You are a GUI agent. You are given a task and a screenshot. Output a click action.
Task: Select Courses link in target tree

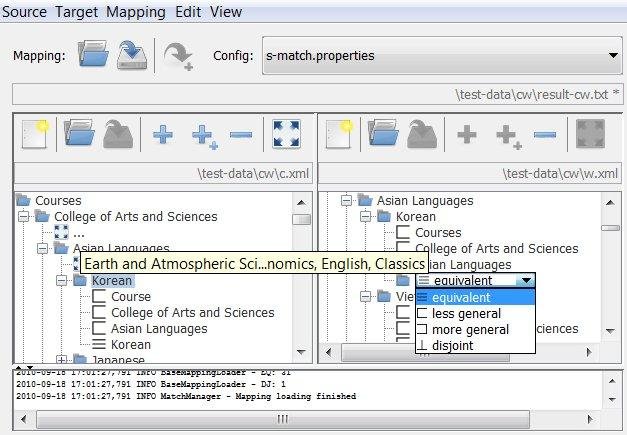coord(438,233)
